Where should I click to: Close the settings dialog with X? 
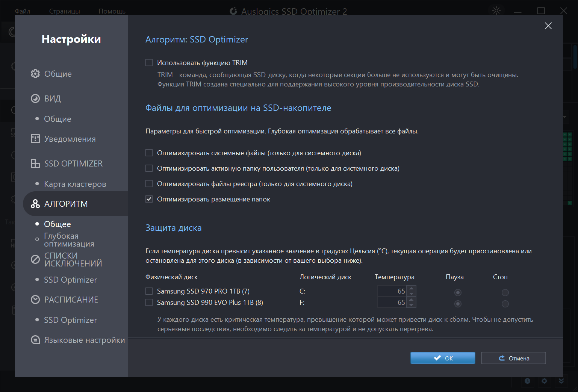pyautogui.click(x=548, y=26)
